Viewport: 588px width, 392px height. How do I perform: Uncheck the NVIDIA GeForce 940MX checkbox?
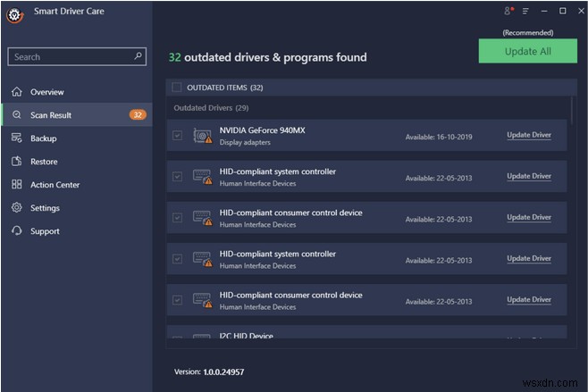pos(177,136)
